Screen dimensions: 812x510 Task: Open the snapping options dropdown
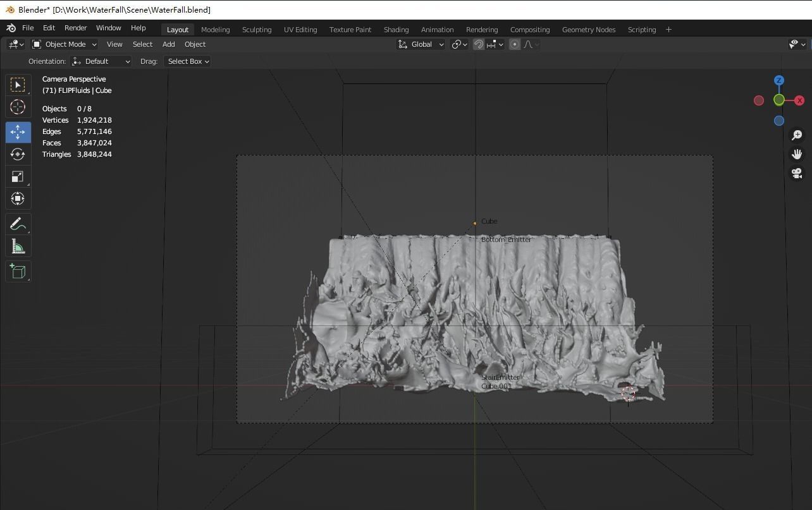pyautogui.click(x=495, y=44)
